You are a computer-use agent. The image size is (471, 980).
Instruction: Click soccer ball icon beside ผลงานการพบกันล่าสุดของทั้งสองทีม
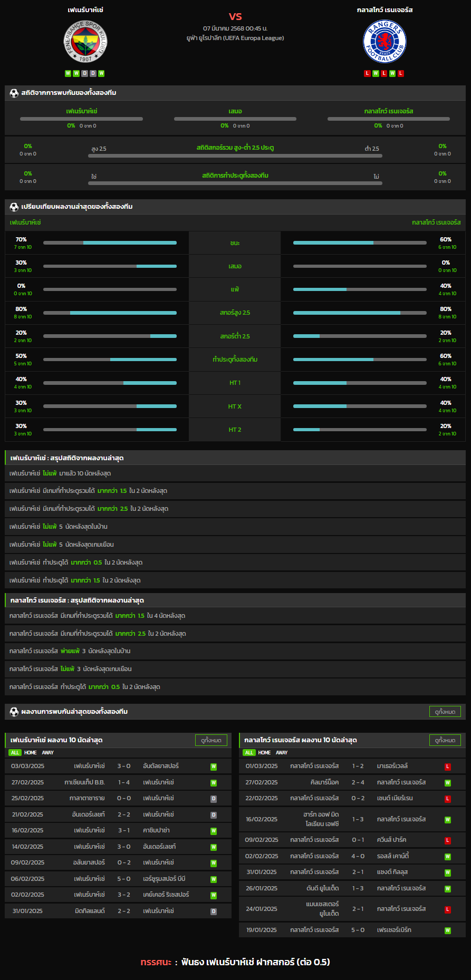pyautogui.click(x=14, y=712)
